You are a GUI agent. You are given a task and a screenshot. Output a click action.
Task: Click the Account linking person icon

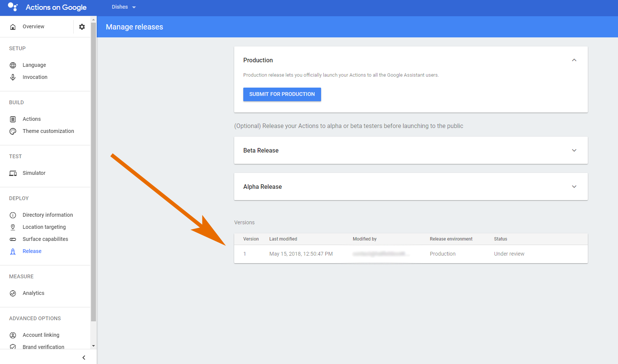13,335
